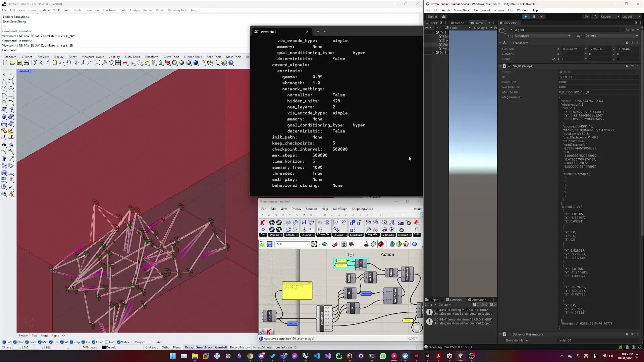Open the Solution menu in Grasshopper
Screen dimensions: 644x362
[311, 209]
